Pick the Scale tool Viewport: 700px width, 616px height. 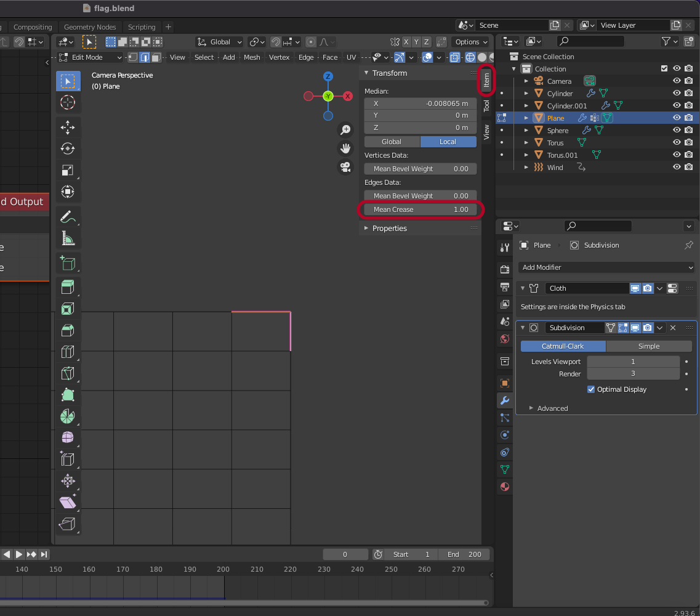(68, 170)
